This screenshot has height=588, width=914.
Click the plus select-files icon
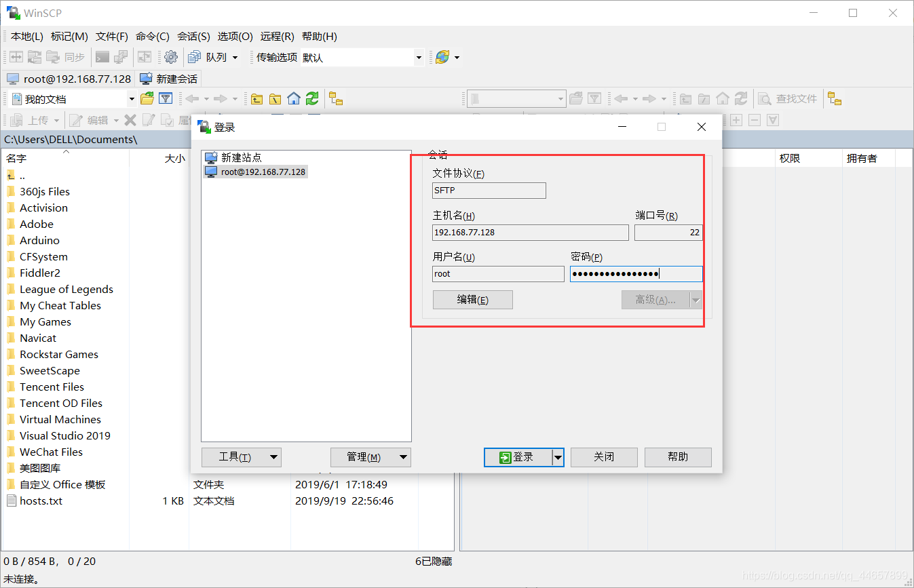(736, 120)
